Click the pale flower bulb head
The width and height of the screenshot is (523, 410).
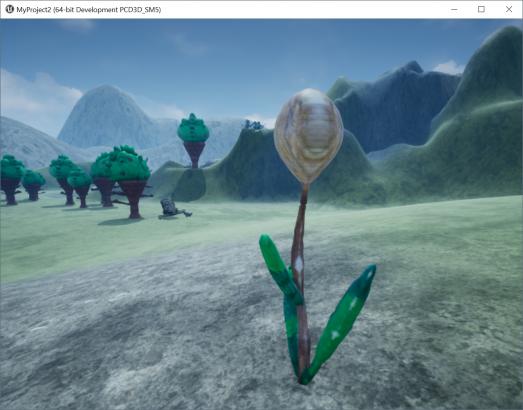click(x=309, y=135)
